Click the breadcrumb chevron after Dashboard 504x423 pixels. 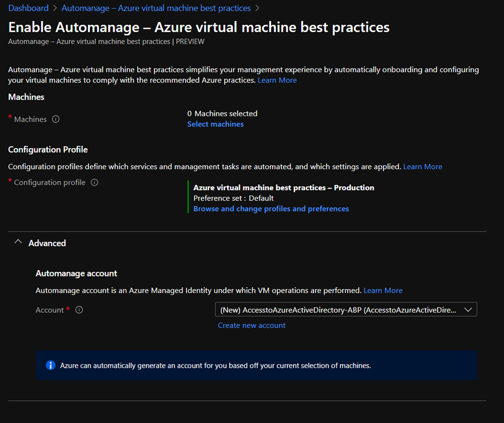coord(55,8)
